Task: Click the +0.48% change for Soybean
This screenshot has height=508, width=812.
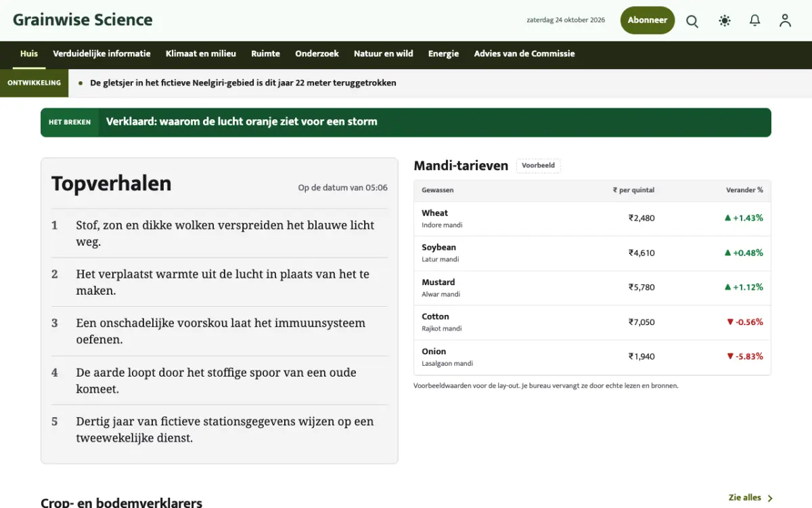Action: (744, 253)
